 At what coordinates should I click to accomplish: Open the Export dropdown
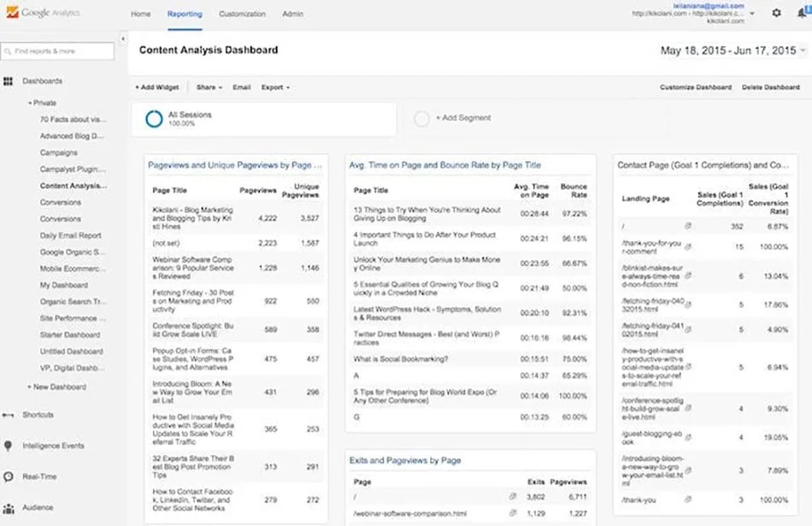277,86
